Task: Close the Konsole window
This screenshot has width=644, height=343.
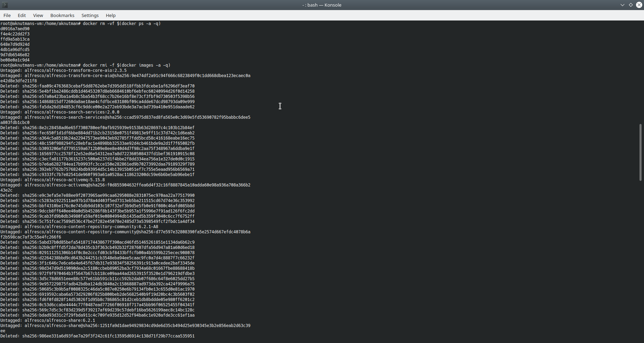Action: click(x=639, y=5)
